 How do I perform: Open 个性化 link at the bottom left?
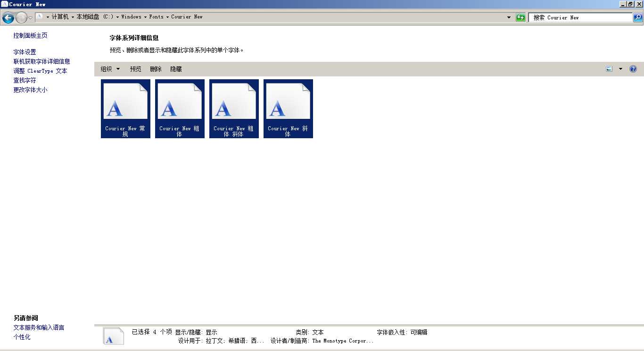tap(22, 337)
